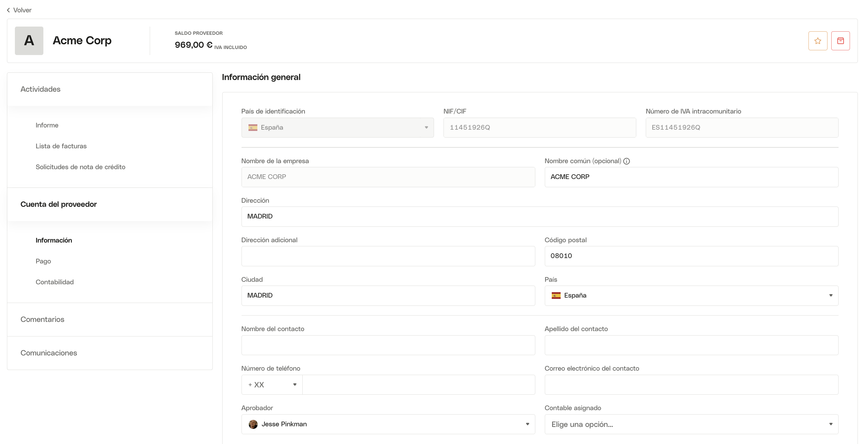Open the Pago sidebar item
Screen dimensions: 868x444
coord(43,261)
